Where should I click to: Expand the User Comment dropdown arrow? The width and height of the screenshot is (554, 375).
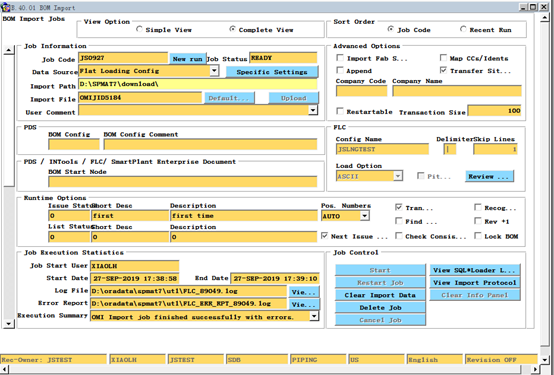point(313,110)
